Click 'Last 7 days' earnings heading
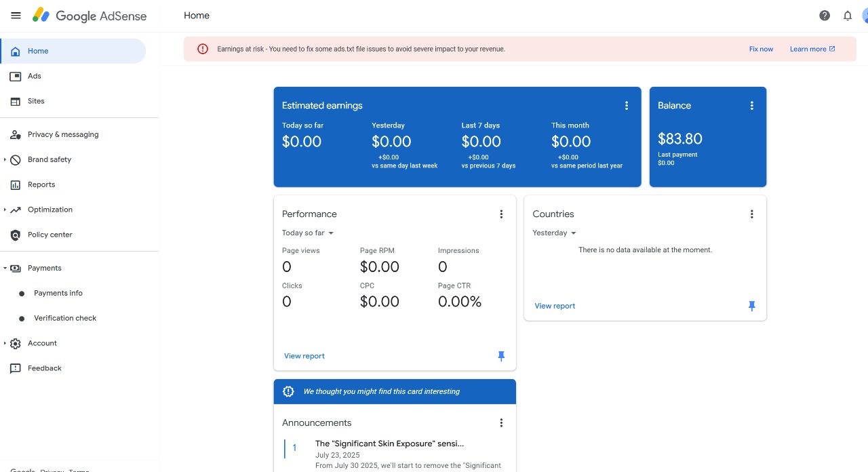868x472 pixels. pyautogui.click(x=481, y=125)
